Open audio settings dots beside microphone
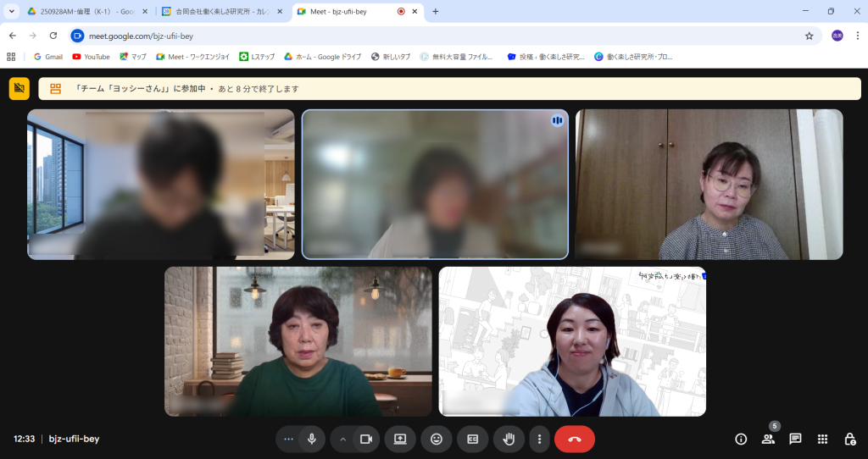This screenshot has height=459, width=868. (289, 439)
